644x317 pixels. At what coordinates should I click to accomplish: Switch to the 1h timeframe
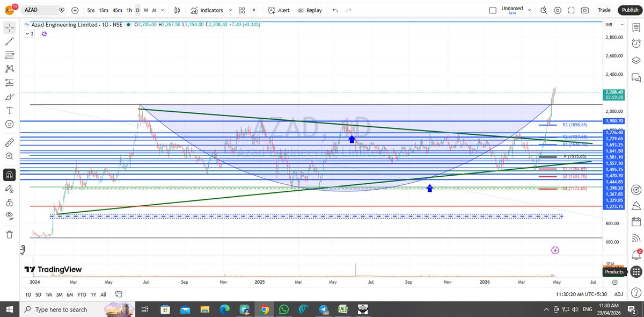(x=129, y=10)
